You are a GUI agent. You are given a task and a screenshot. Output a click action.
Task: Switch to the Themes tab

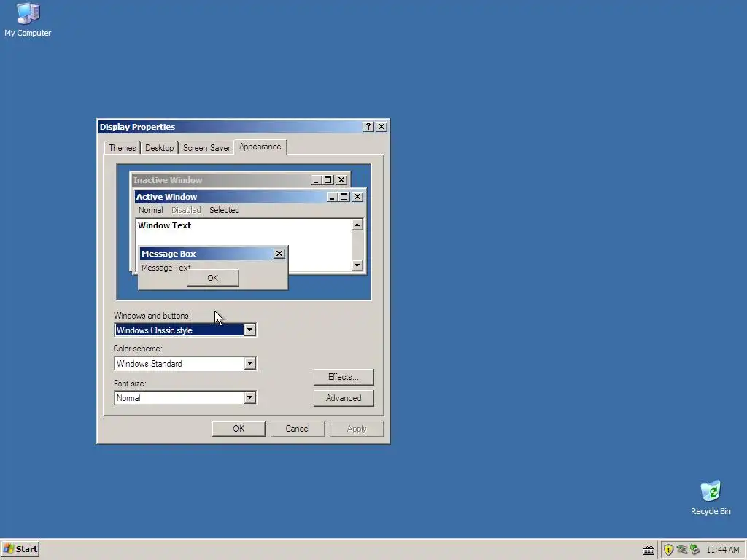click(x=122, y=148)
